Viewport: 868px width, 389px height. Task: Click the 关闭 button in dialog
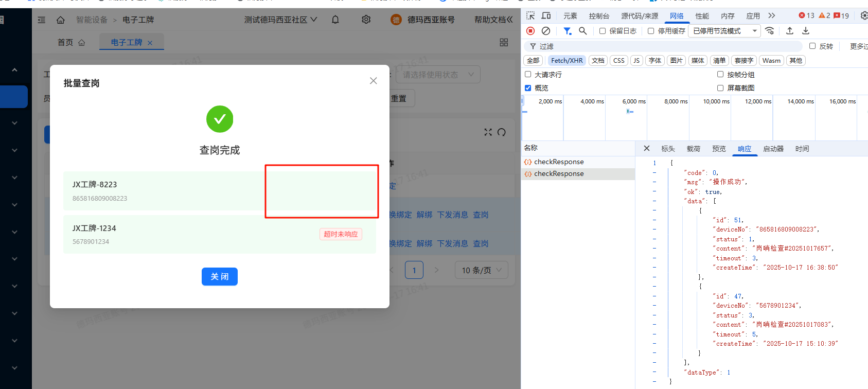(220, 276)
